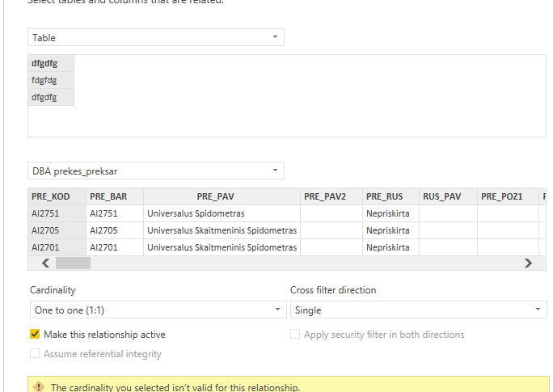Tick the Assume referential integrity checkbox
The width and height of the screenshot is (553, 392).
(35, 353)
